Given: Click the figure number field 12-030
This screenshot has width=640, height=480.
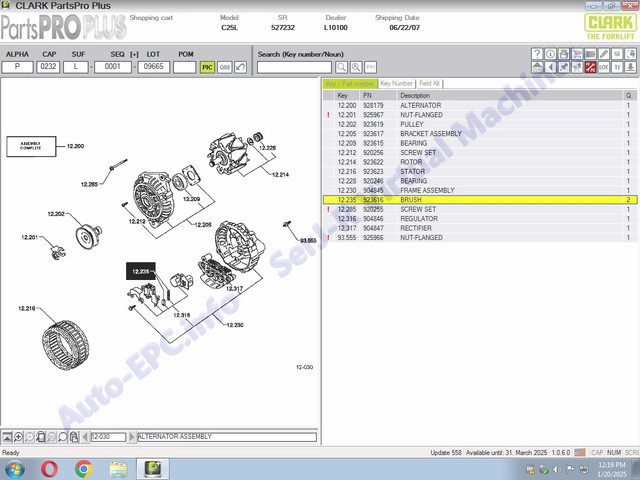Looking at the screenshot, I should (108, 437).
